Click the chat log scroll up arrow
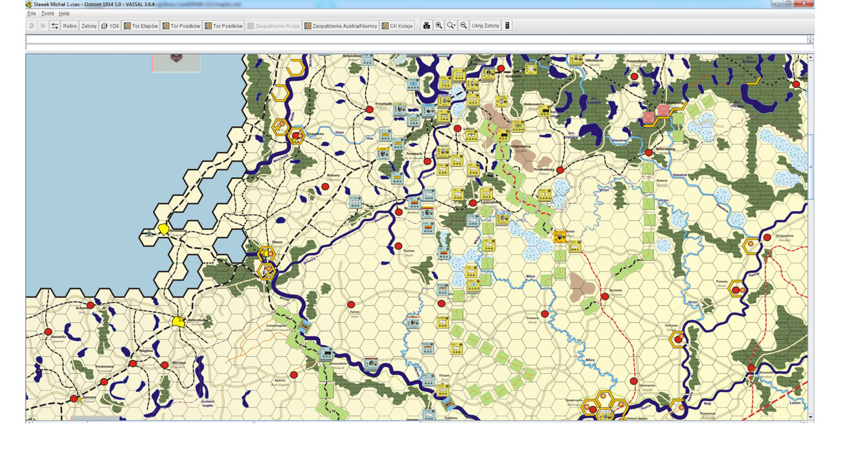Screen dimensions: 868x470 point(810,37)
